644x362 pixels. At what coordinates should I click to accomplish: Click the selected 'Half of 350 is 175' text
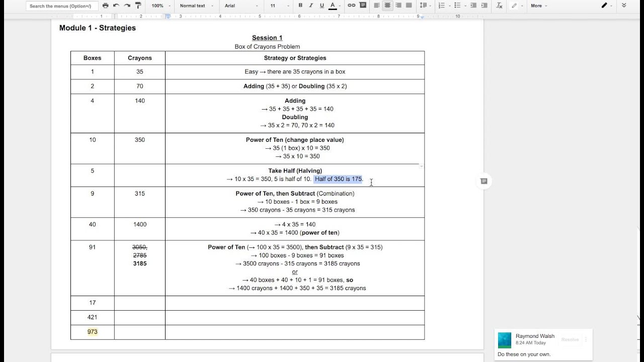(338, 179)
